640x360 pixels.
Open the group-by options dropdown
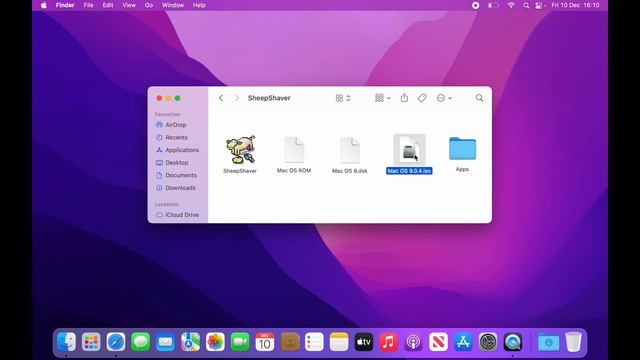coord(382,98)
